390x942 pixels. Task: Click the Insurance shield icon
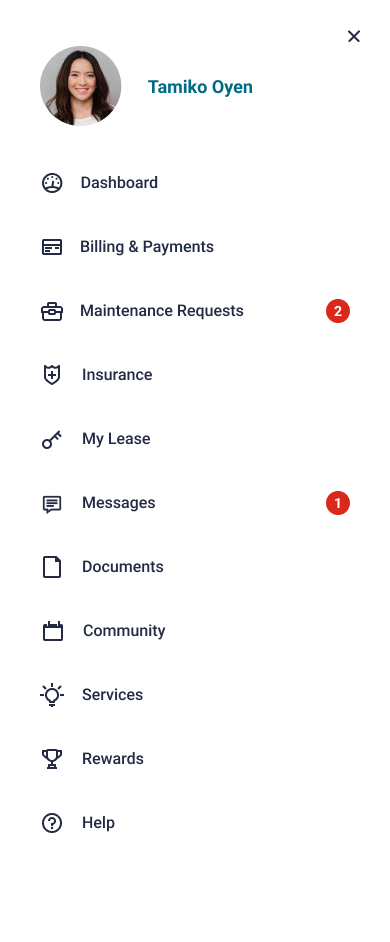[x=52, y=375]
